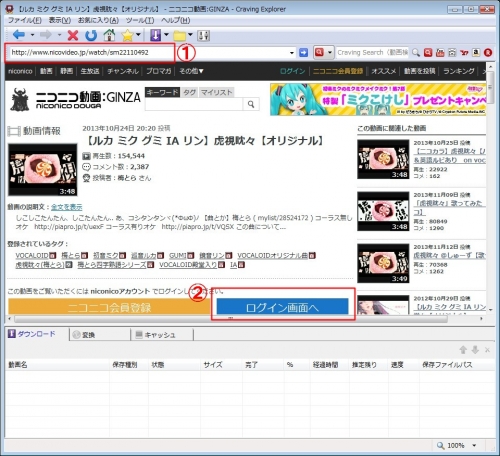Open the Forward history dropdown arrow
The height and width of the screenshot is (456, 500).
coord(59,35)
